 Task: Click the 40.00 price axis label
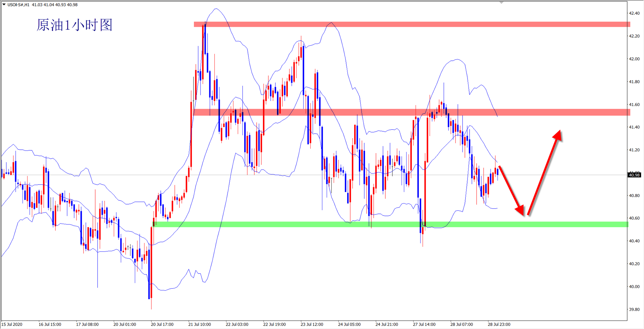tap(634, 286)
